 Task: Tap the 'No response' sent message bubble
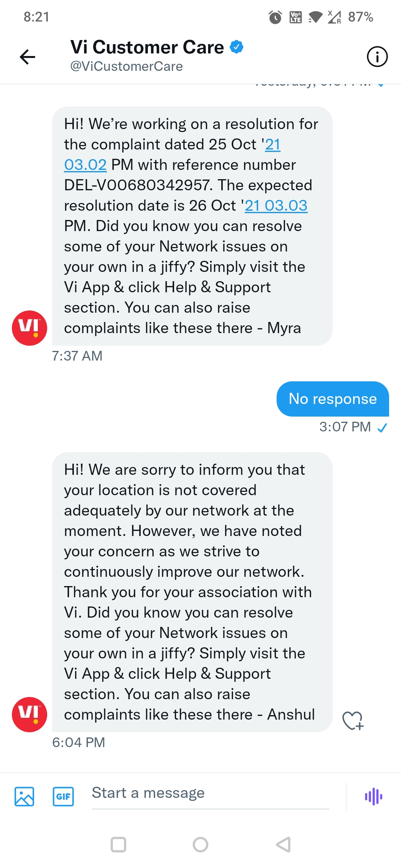tap(332, 399)
